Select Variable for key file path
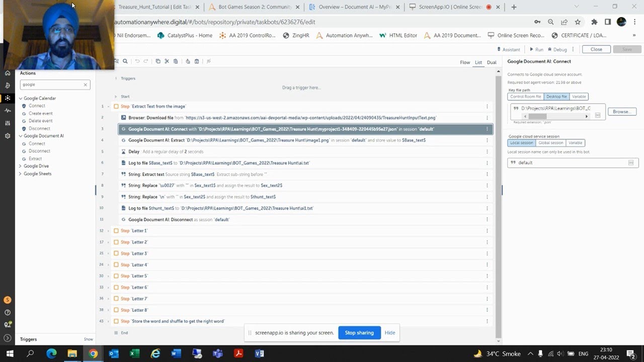The width and height of the screenshot is (644, 362). [x=579, y=97]
